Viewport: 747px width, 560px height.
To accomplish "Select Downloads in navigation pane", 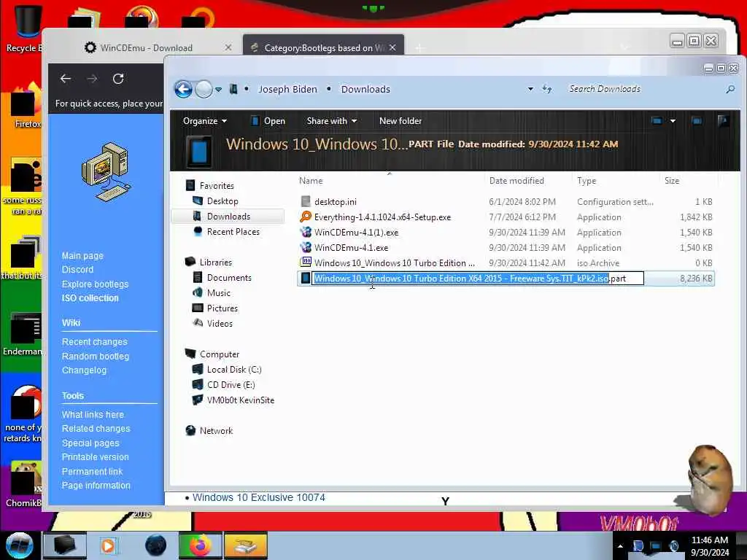I will click(228, 216).
